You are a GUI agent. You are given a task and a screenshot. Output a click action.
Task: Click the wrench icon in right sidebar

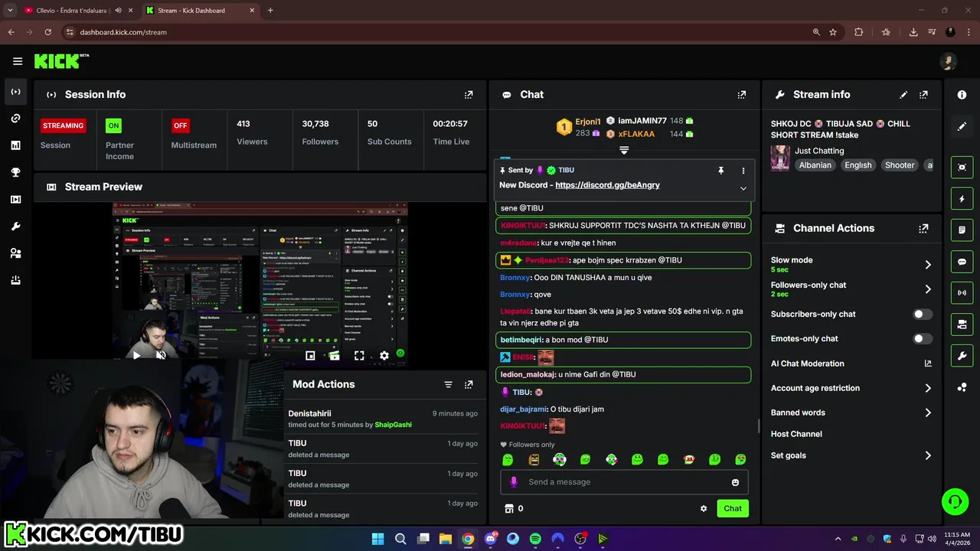pos(962,356)
